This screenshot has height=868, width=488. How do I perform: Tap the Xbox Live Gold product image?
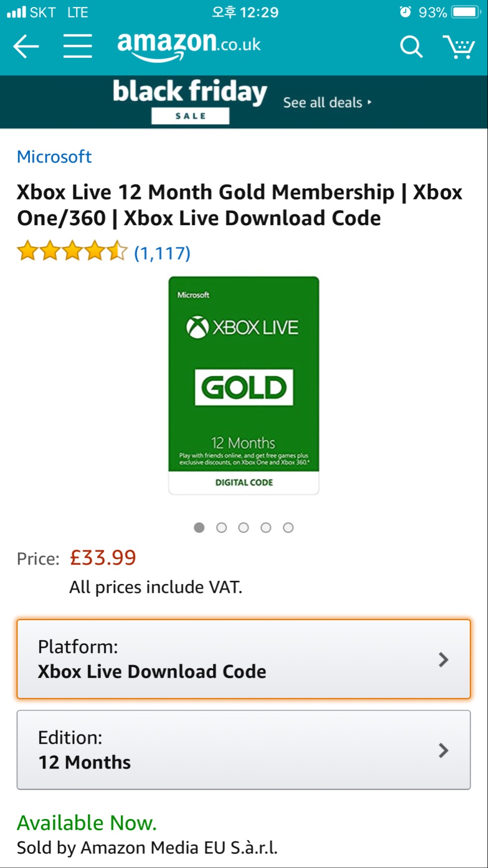[244, 385]
